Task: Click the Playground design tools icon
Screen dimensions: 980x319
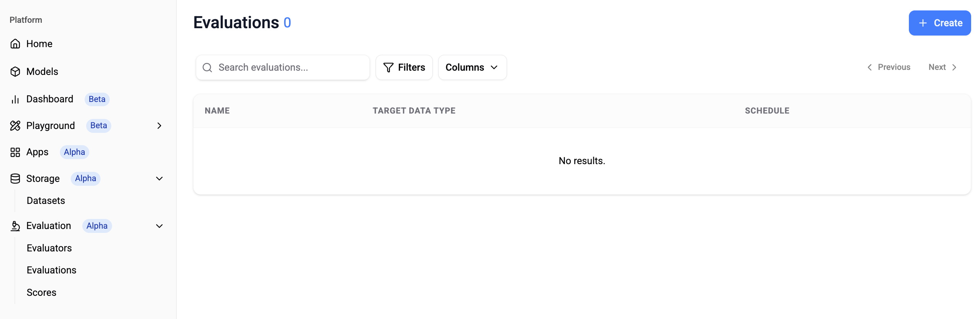Action: point(15,126)
